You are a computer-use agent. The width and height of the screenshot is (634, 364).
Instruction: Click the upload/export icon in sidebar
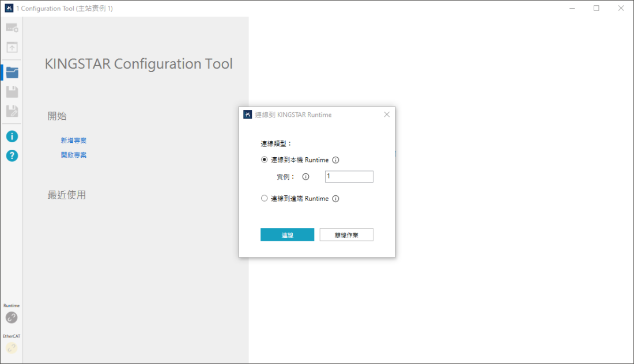coord(12,47)
